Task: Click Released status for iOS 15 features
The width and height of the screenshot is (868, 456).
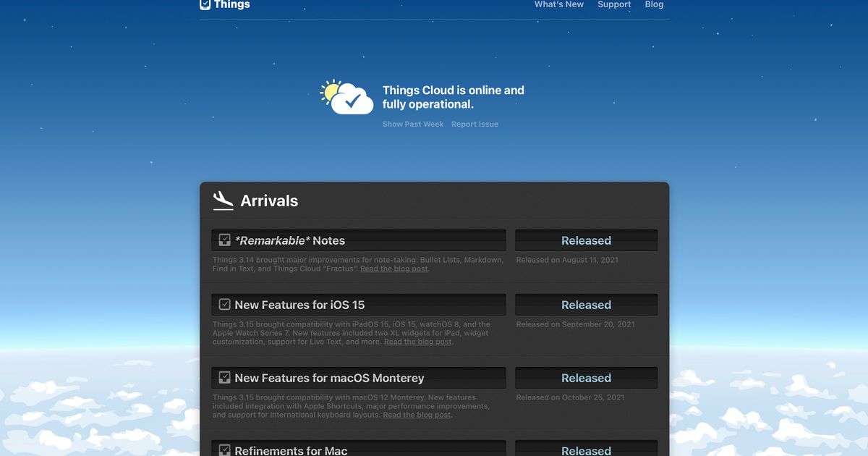Action: click(x=586, y=305)
